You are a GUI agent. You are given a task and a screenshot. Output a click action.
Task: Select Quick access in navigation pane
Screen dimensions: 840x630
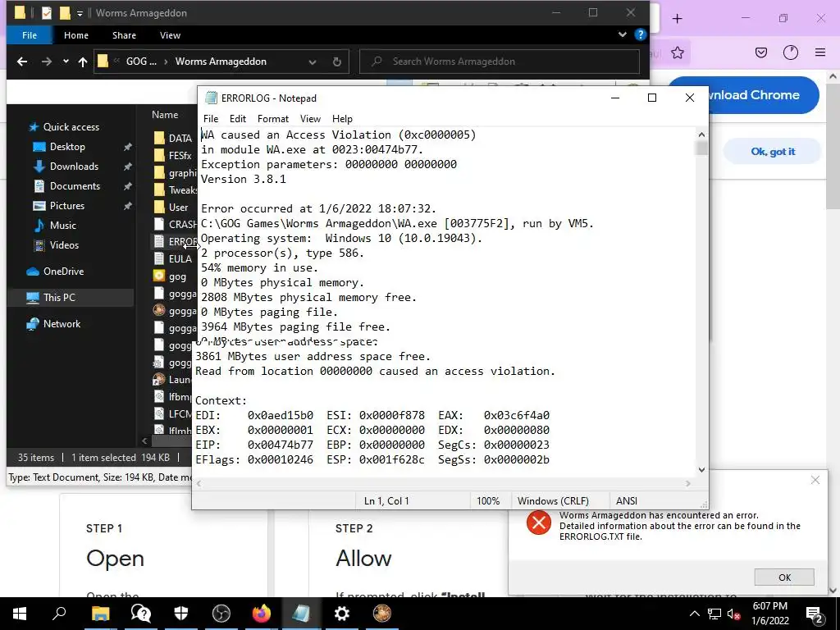pyautogui.click(x=71, y=127)
